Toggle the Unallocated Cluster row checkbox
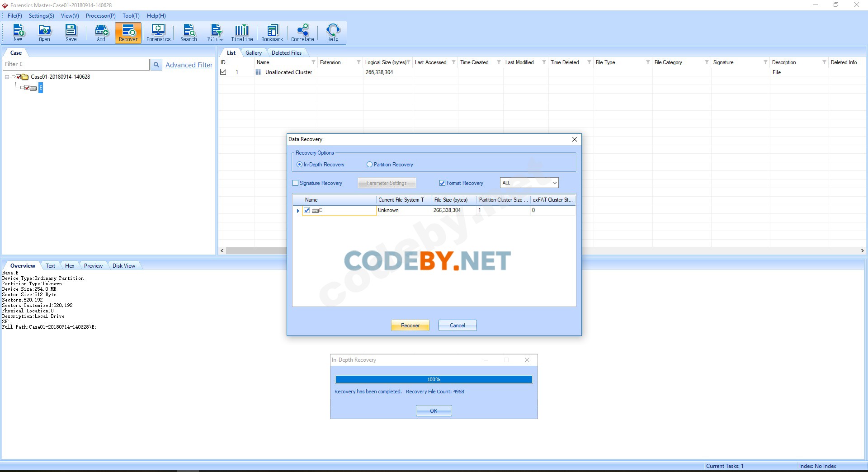This screenshot has width=868, height=472. (223, 72)
